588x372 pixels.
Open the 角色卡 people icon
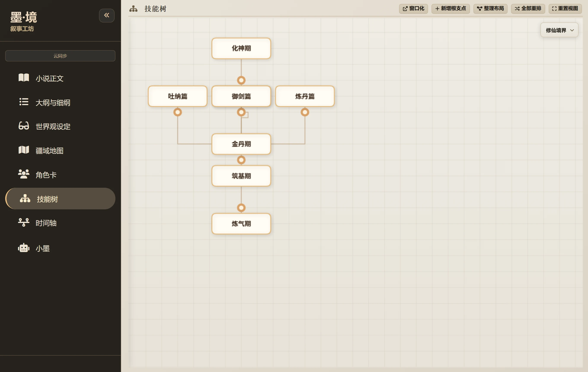coord(24,174)
